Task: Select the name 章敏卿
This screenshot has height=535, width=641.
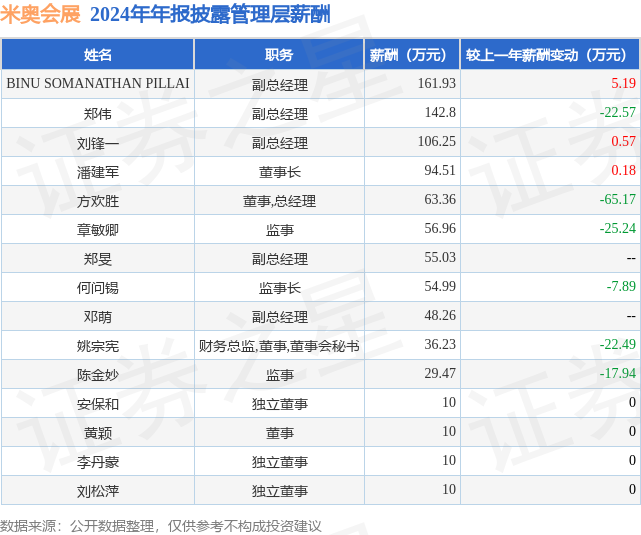Action: pos(98,230)
